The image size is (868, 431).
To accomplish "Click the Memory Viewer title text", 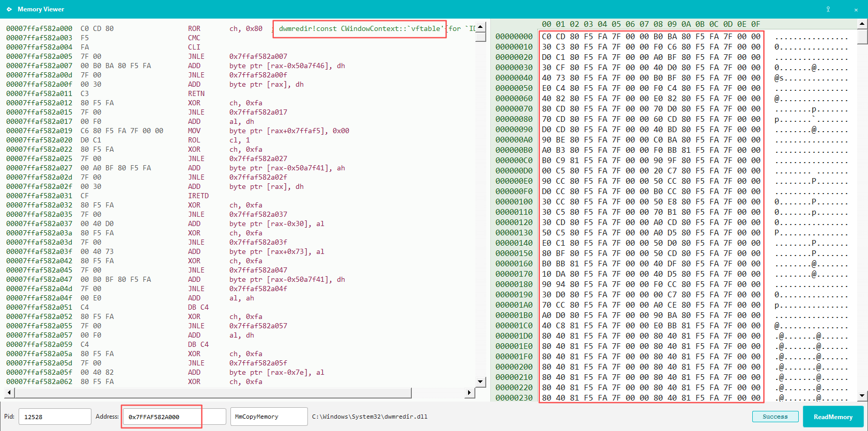I will (41, 9).
